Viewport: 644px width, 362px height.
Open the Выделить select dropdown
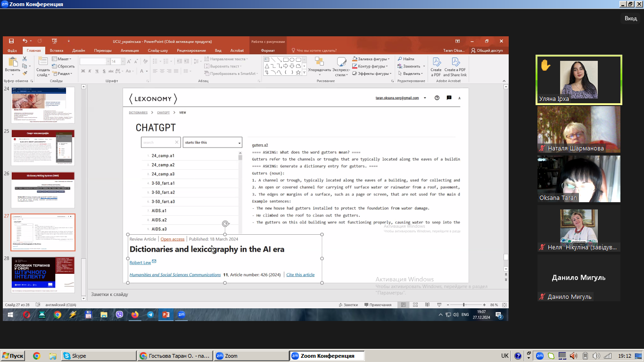[x=410, y=74]
